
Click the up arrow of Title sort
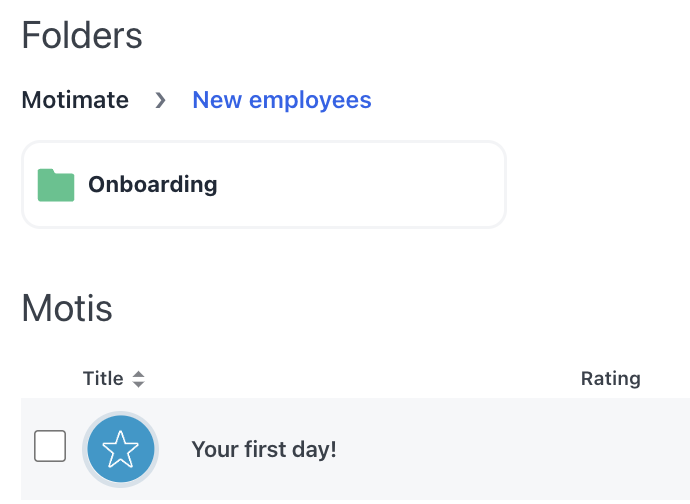click(138, 374)
